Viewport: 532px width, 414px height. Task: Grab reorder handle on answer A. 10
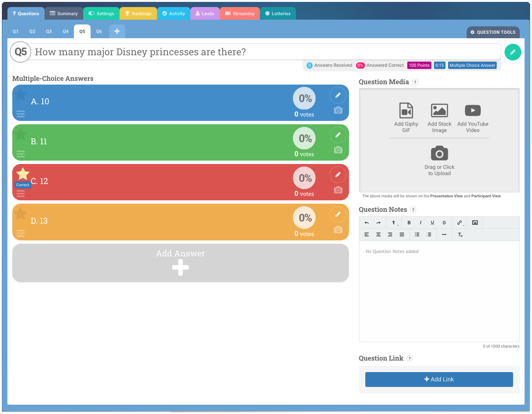coord(21,114)
